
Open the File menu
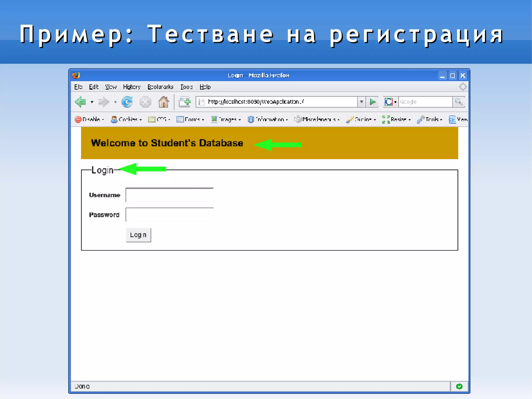point(78,87)
